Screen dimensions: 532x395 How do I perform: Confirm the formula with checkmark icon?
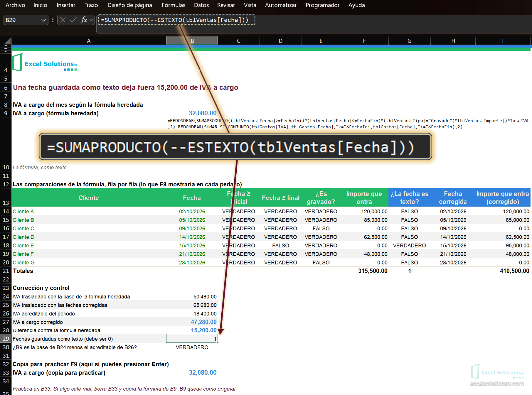[73, 20]
